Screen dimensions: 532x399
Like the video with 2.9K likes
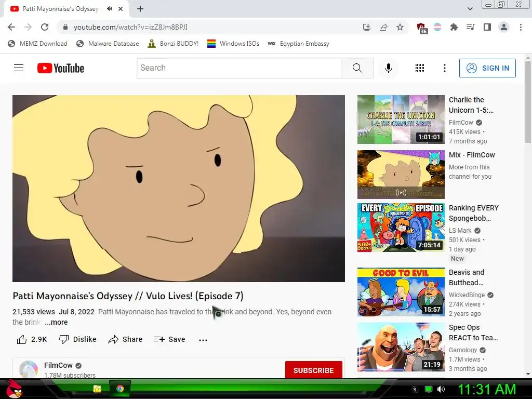(32, 339)
